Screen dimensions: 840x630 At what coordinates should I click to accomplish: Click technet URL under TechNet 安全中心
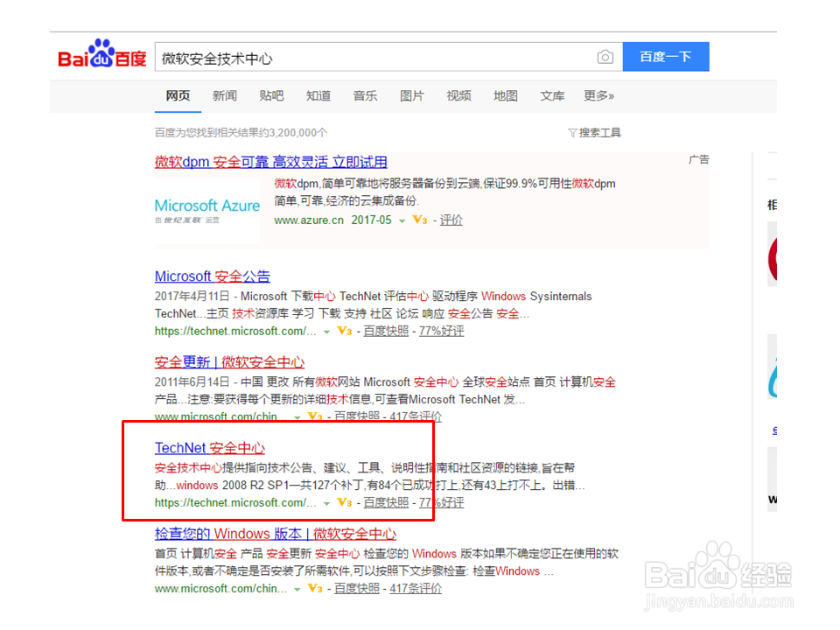235,502
